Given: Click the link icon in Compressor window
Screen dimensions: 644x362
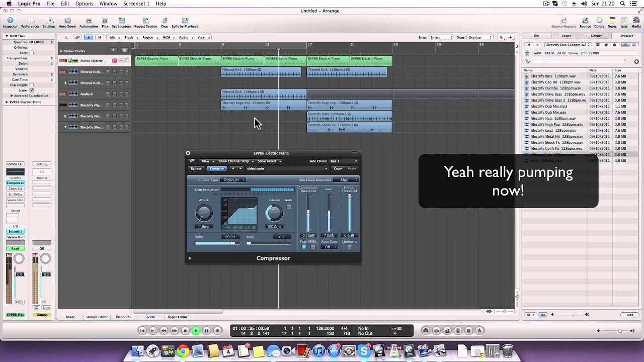Looking at the screenshot, I should tap(192, 161).
